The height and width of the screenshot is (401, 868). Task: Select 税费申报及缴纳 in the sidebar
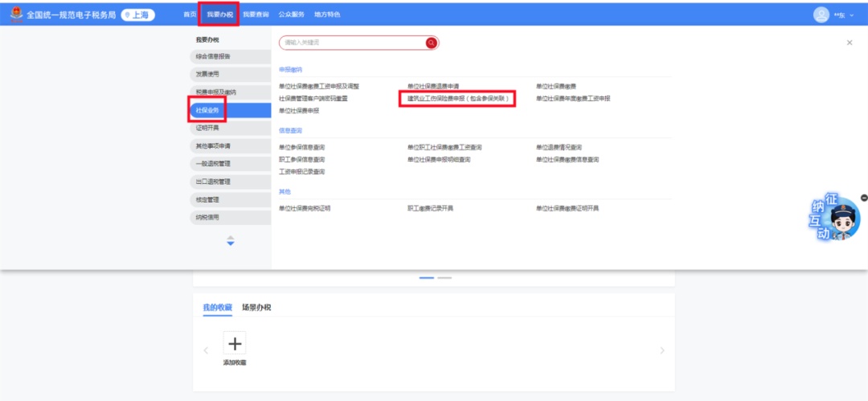point(230,92)
